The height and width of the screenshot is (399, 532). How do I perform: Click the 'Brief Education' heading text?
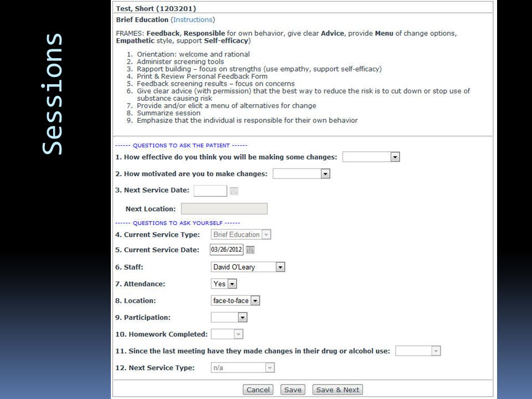(142, 20)
